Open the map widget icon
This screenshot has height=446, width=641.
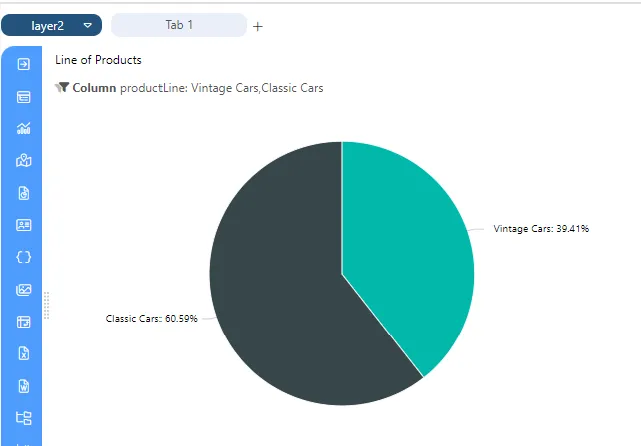pyautogui.click(x=23, y=160)
